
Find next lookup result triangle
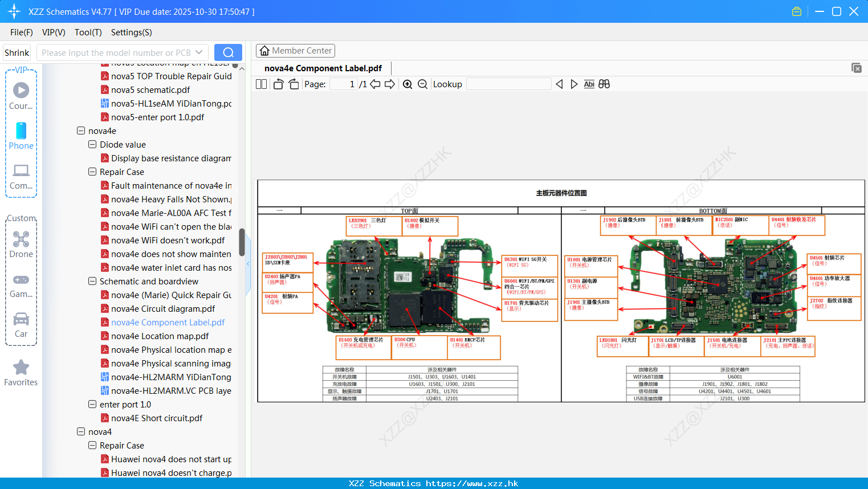tap(574, 84)
